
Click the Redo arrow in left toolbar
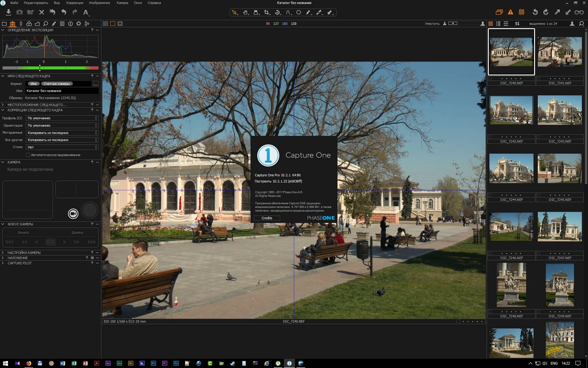point(75,12)
